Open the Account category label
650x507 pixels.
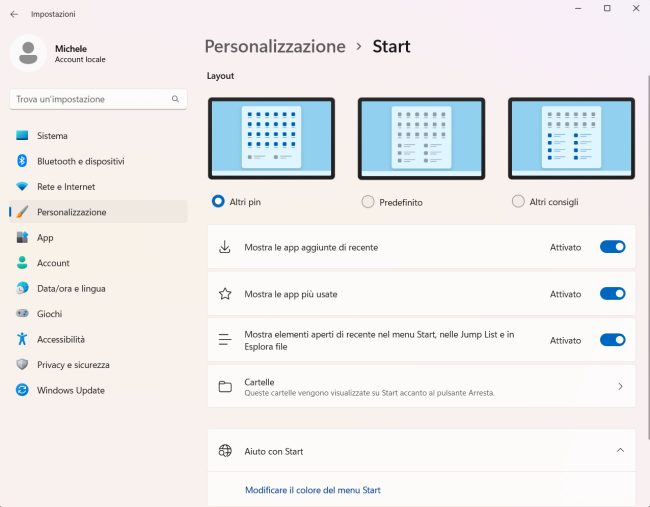(x=53, y=263)
